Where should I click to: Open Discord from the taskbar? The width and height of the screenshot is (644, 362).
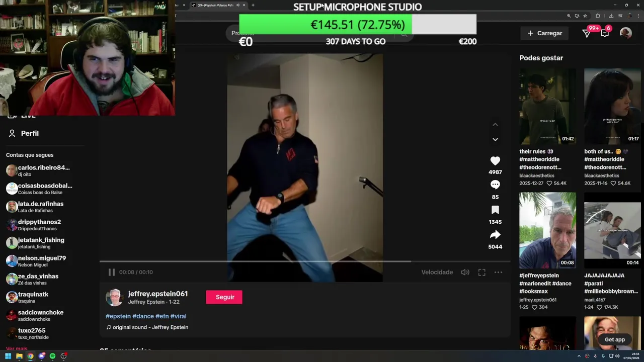coord(41,356)
